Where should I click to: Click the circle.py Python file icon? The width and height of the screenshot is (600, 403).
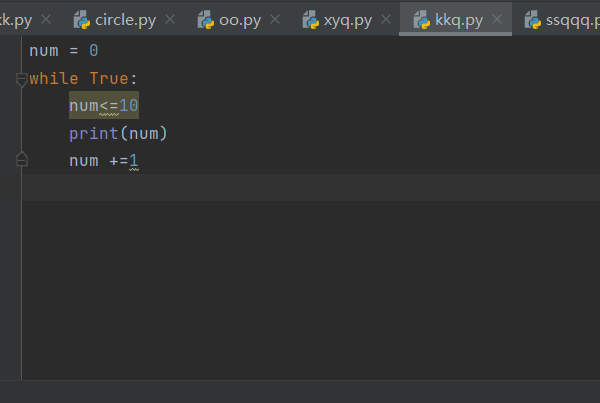[x=82, y=20]
